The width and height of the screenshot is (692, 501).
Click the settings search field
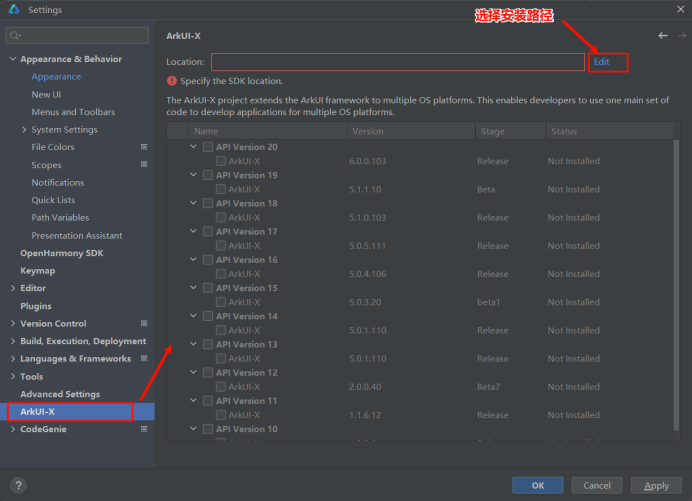[x=77, y=35]
